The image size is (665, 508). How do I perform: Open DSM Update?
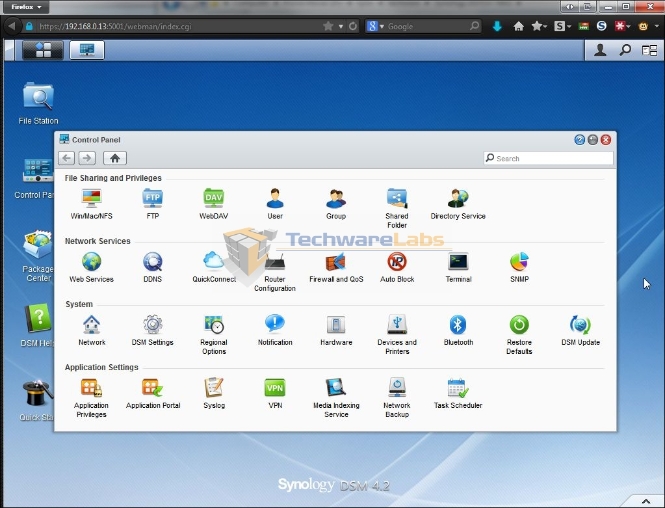(580, 330)
